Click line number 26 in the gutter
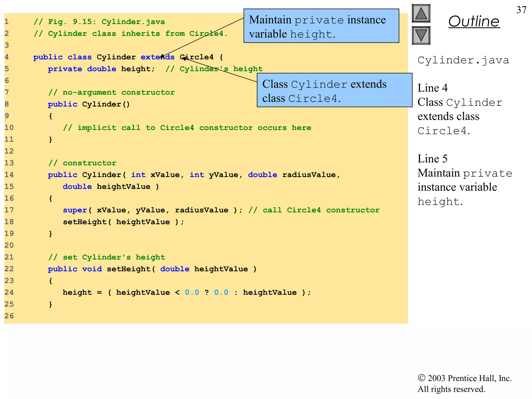This screenshot has height=399, width=532. coord(9,316)
